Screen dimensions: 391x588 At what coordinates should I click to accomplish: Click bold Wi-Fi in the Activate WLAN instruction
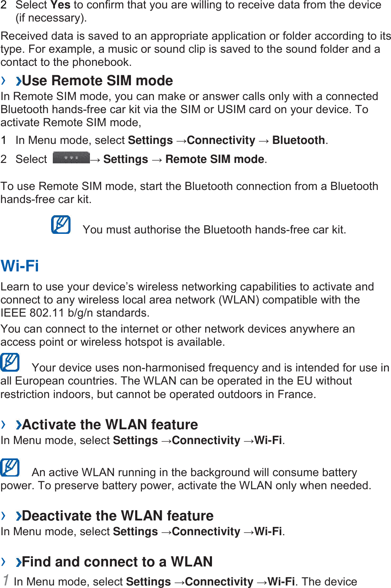pos(268,440)
